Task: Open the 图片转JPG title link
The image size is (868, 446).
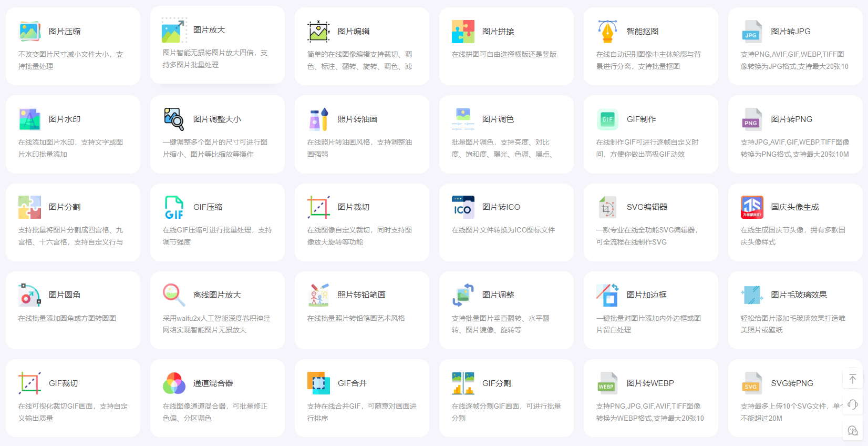Action: tap(791, 32)
